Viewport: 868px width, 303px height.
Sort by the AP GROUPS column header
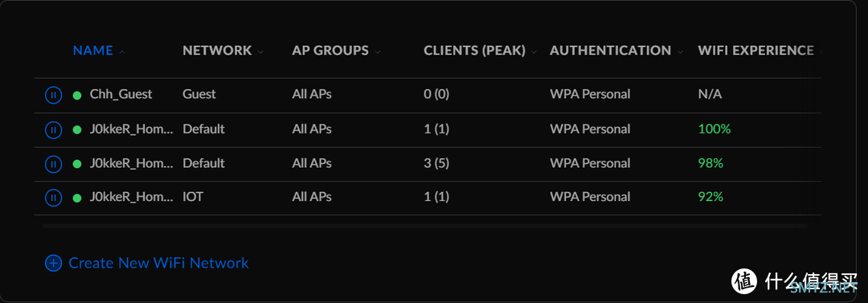(330, 51)
